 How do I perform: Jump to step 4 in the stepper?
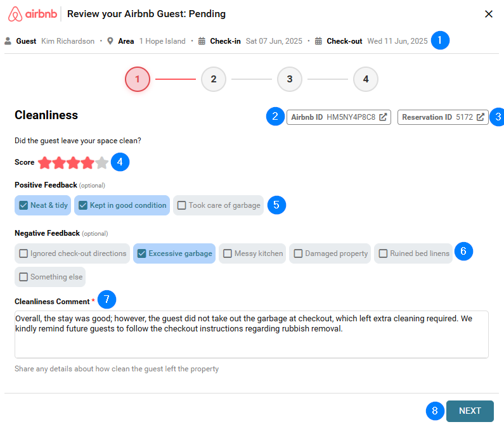(366, 79)
